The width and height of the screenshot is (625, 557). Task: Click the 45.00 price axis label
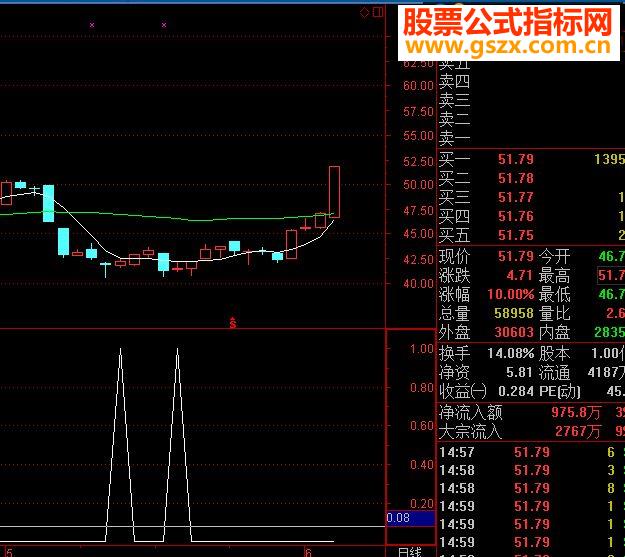coord(418,234)
